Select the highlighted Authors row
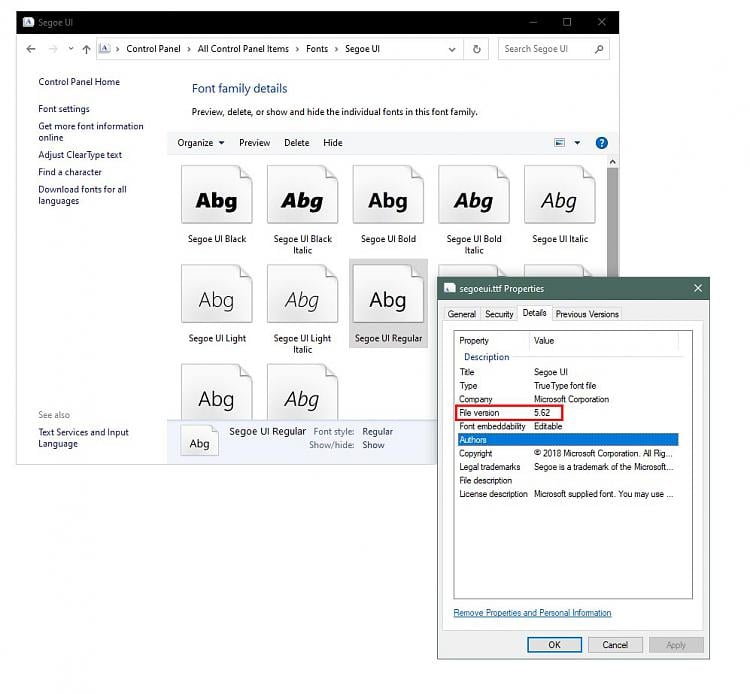 coord(568,440)
